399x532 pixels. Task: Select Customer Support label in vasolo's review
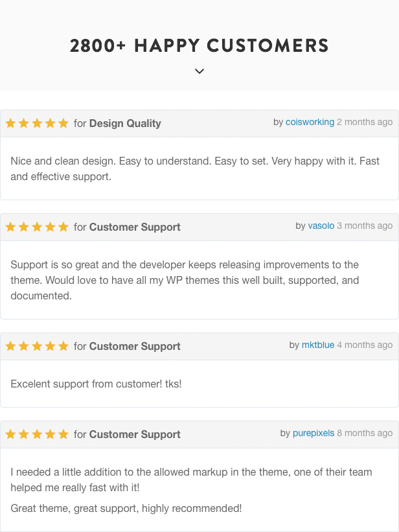(x=135, y=227)
